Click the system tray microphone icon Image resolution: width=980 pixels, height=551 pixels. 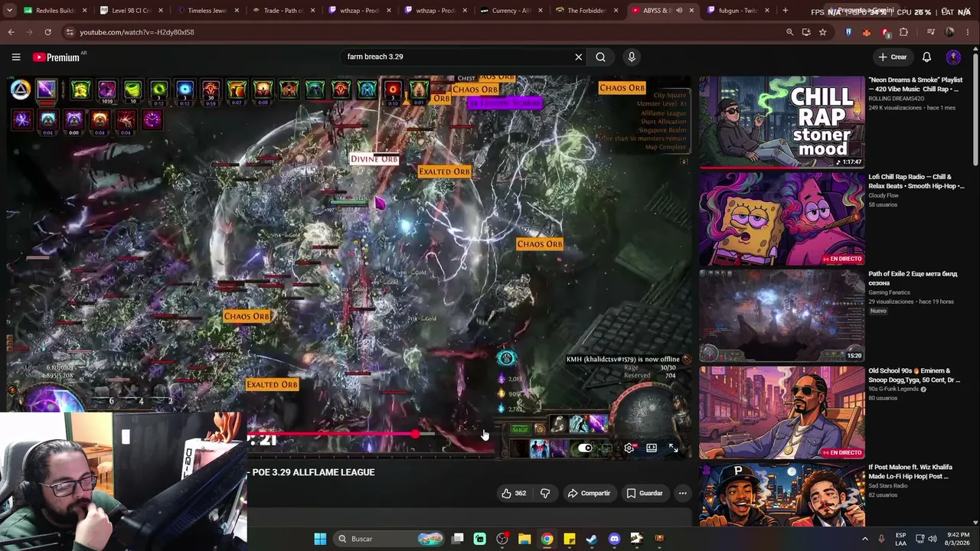(x=881, y=539)
